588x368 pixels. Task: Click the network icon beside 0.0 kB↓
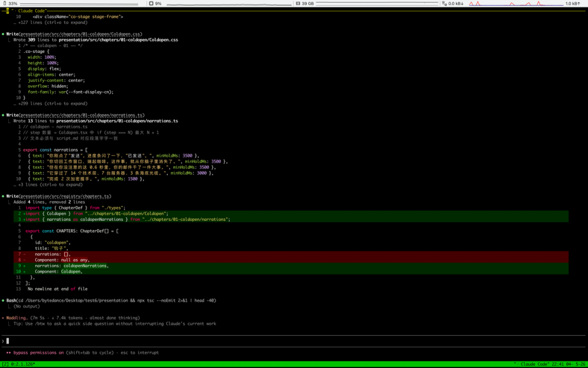tap(444, 3)
